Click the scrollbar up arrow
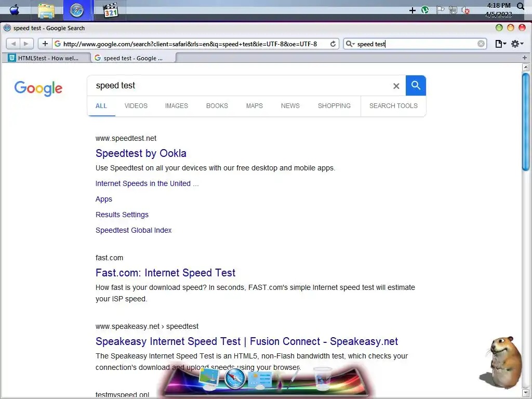This screenshot has height=399, width=532. (x=526, y=67)
